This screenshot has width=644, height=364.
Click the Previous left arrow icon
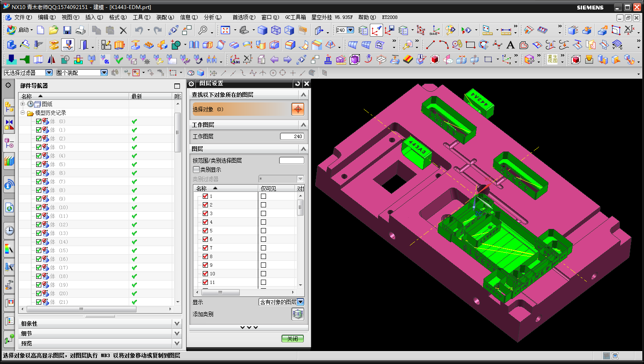(x=274, y=59)
